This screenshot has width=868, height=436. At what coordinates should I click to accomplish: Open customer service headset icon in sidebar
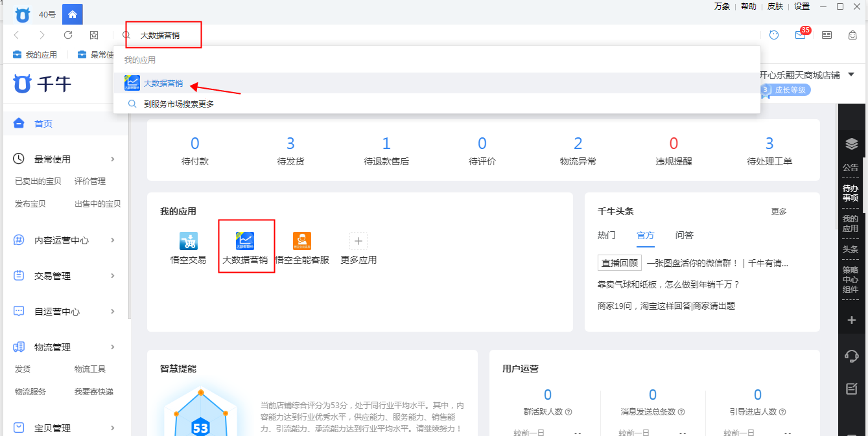tap(851, 356)
